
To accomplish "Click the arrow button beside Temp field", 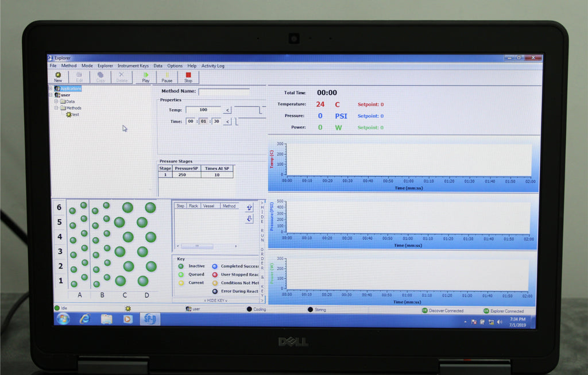I will [x=227, y=110].
